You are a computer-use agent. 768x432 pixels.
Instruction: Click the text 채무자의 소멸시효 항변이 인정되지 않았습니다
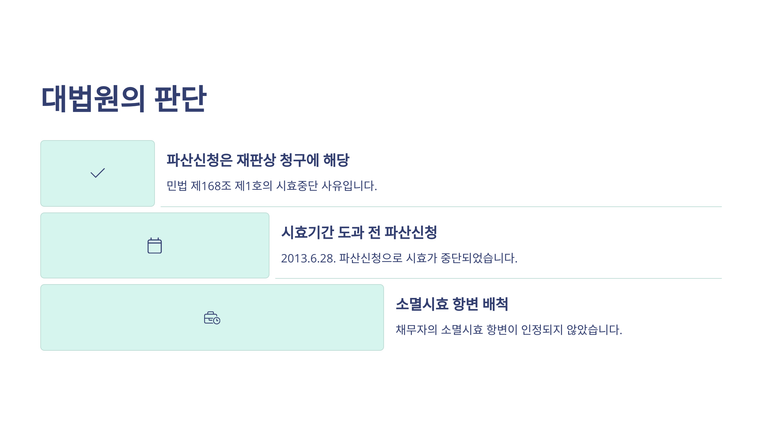coord(508,330)
